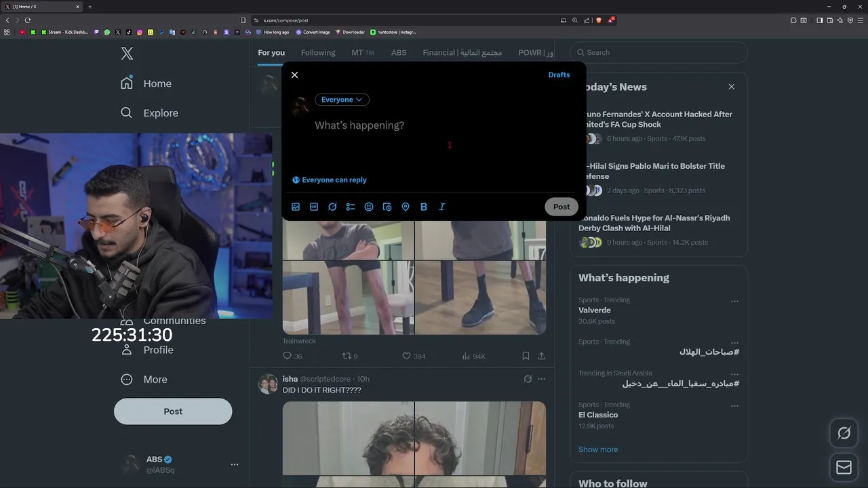Image resolution: width=868 pixels, height=488 pixels.
Task: Open more options on isha's post
Action: pos(541,379)
